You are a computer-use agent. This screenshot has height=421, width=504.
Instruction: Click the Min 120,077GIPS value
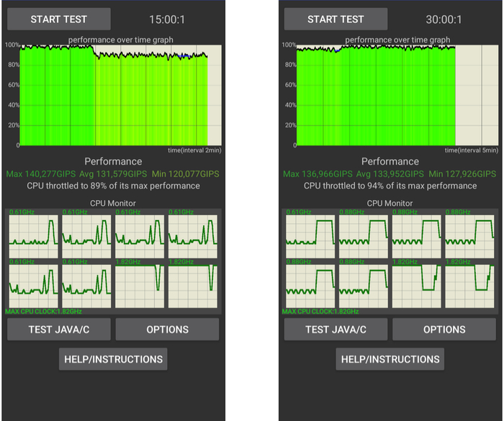point(186,174)
